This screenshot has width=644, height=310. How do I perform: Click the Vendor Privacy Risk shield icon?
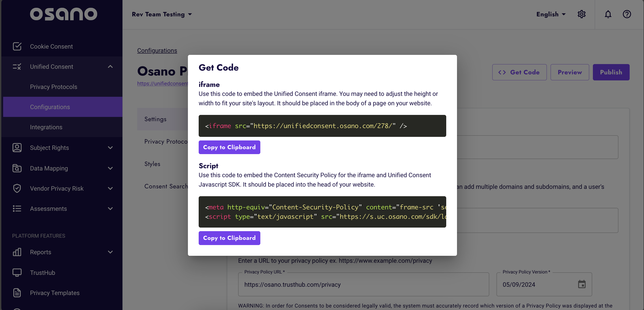pyautogui.click(x=17, y=188)
